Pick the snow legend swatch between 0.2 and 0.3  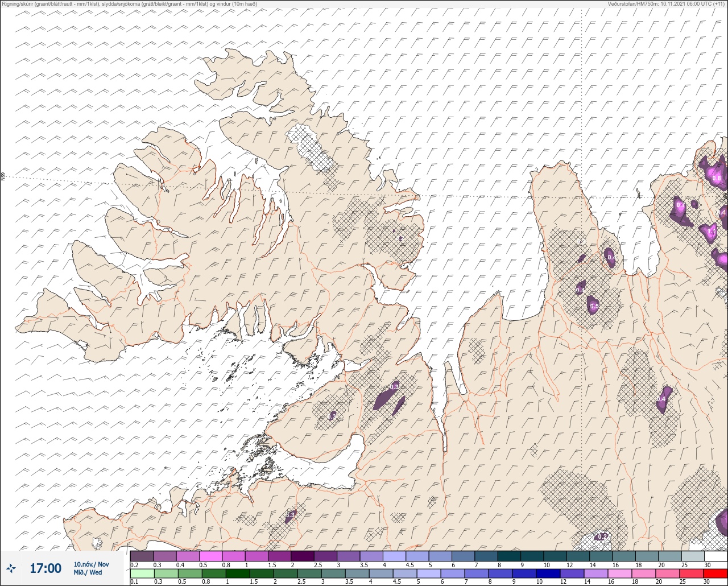pyautogui.click(x=142, y=556)
